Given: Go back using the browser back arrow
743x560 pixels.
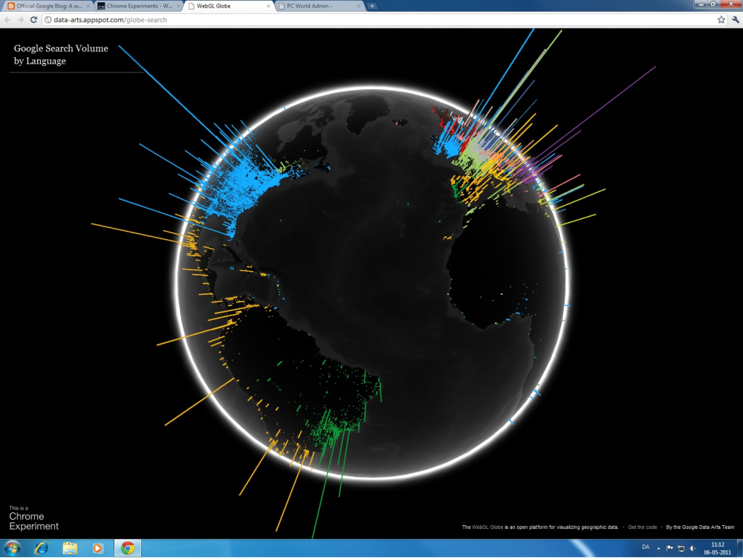Looking at the screenshot, I should [7, 20].
